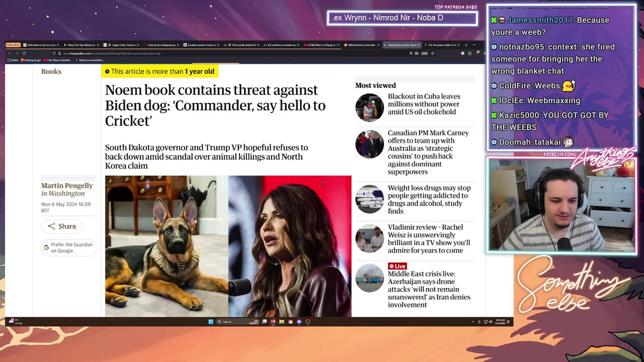Click the article headline about Noem book
Viewport: 644px width, 362px height.
pyautogui.click(x=215, y=105)
